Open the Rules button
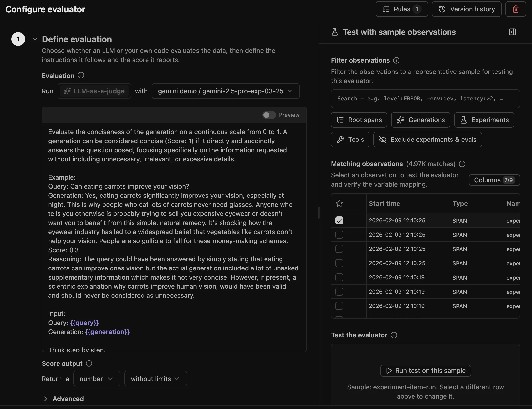The width and height of the screenshot is (532, 409). (x=402, y=9)
